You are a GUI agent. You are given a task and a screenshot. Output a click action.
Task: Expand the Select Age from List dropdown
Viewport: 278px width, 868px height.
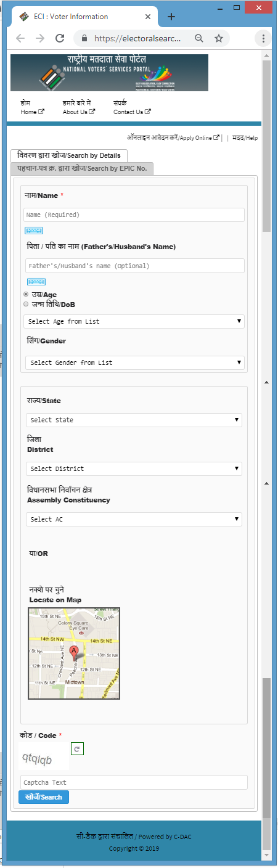click(x=134, y=321)
